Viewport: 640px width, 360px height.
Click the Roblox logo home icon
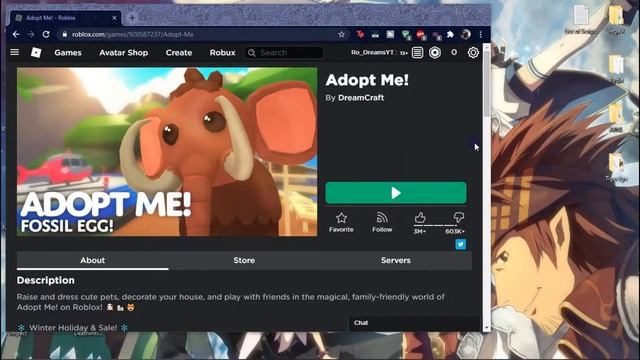tap(36, 52)
